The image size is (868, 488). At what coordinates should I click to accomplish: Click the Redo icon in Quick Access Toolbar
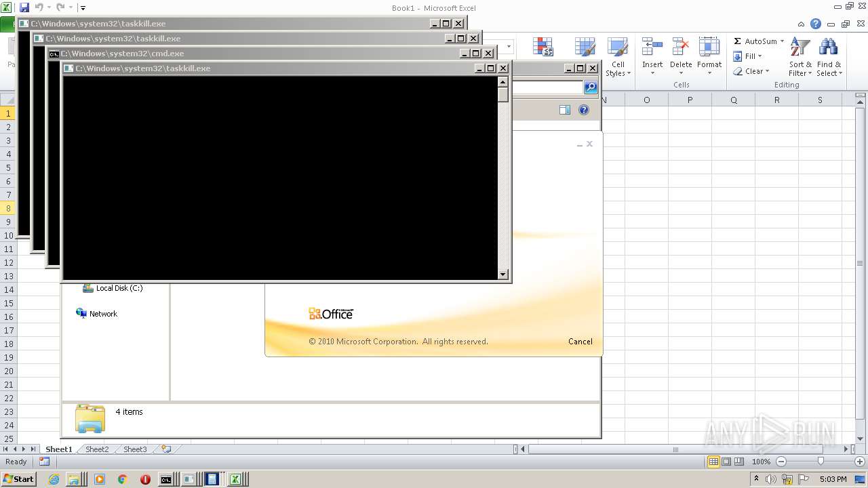60,7
